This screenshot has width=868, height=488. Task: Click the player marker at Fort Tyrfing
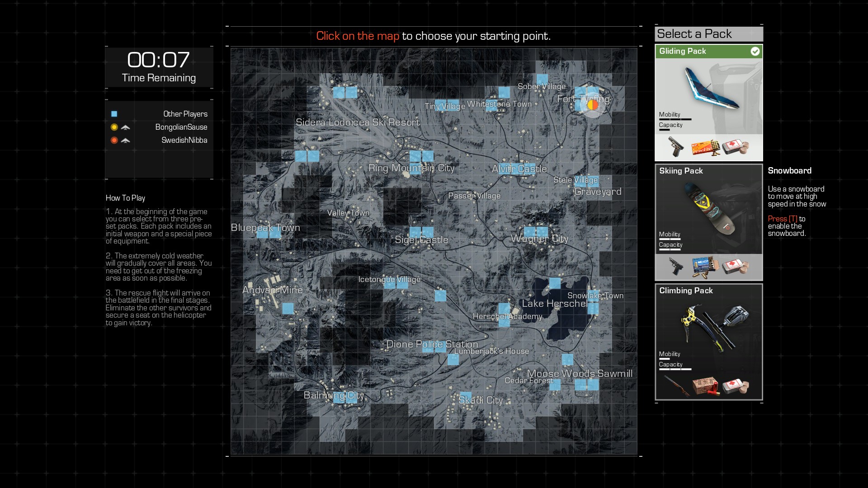point(593,105)
